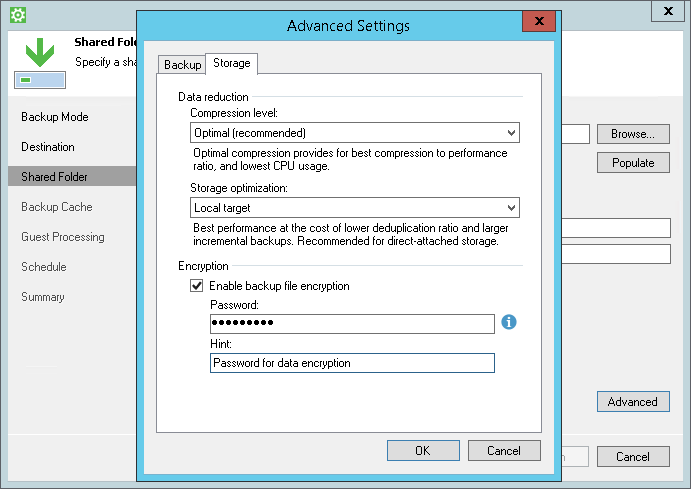Go to Backup Mode wizard step
Screen dimensions: 691x489
55,117
